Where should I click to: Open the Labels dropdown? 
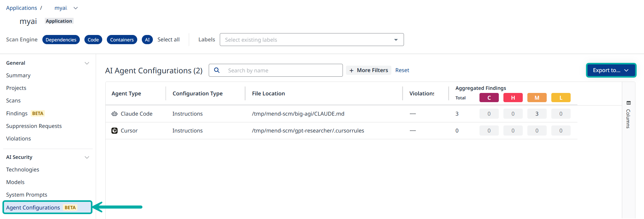tap(312, 40)
